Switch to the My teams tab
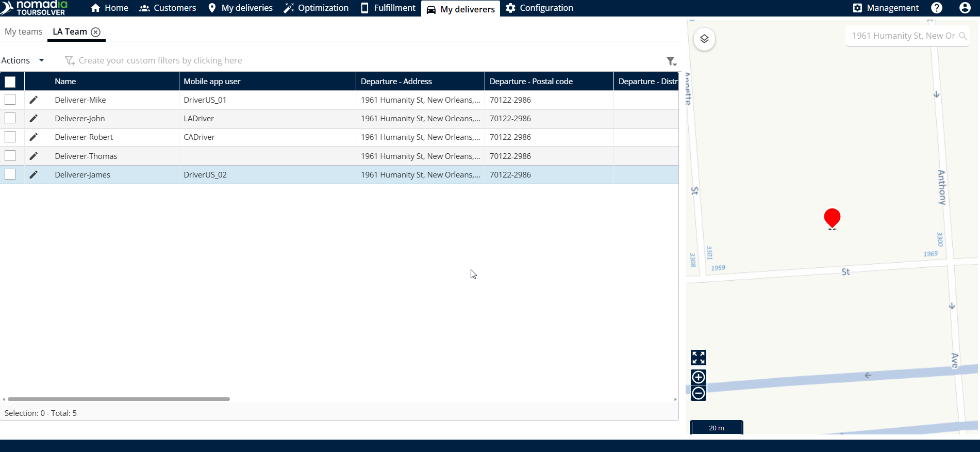 click(24, 32)
